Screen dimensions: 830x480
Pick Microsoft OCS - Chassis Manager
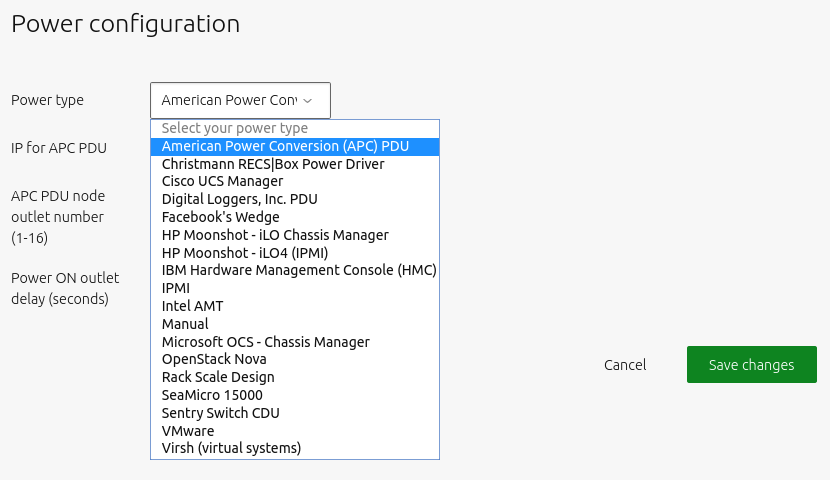click(x=265, y=342)
